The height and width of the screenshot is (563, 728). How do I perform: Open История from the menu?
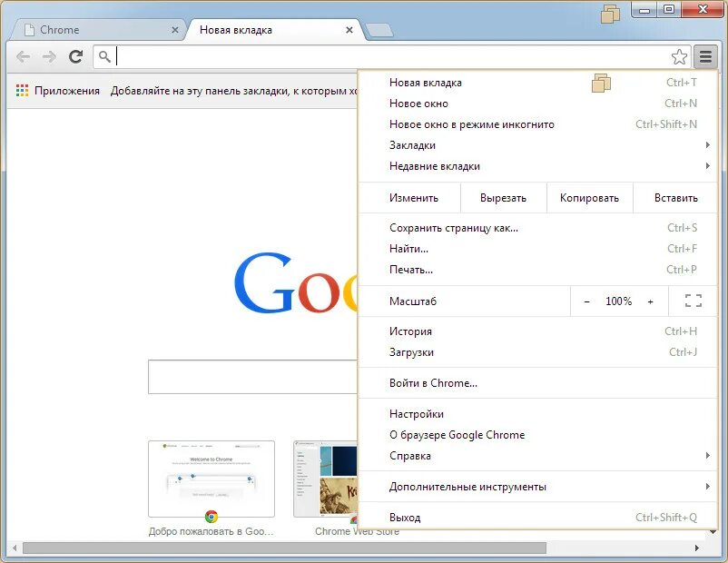click(538, 331)
